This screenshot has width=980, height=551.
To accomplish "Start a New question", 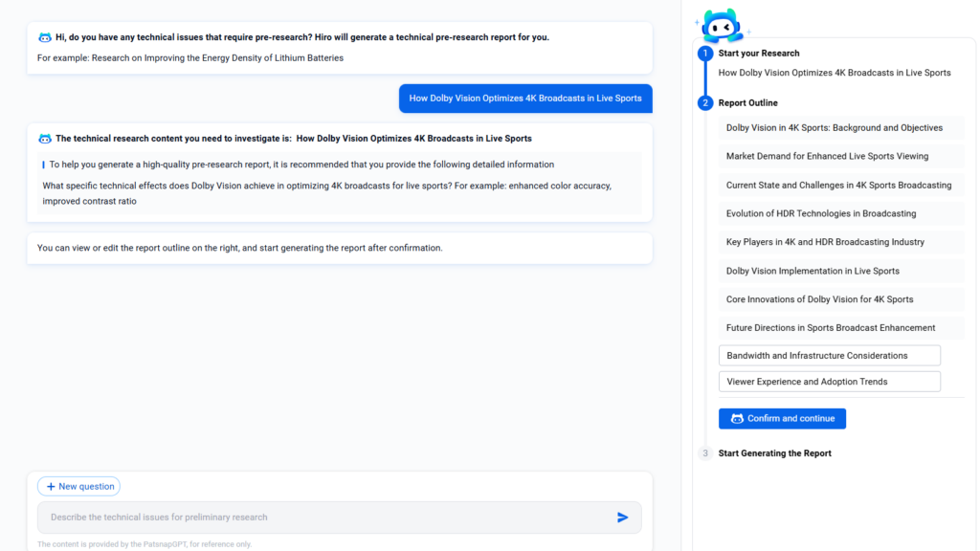I will click(x=78, y=486).
